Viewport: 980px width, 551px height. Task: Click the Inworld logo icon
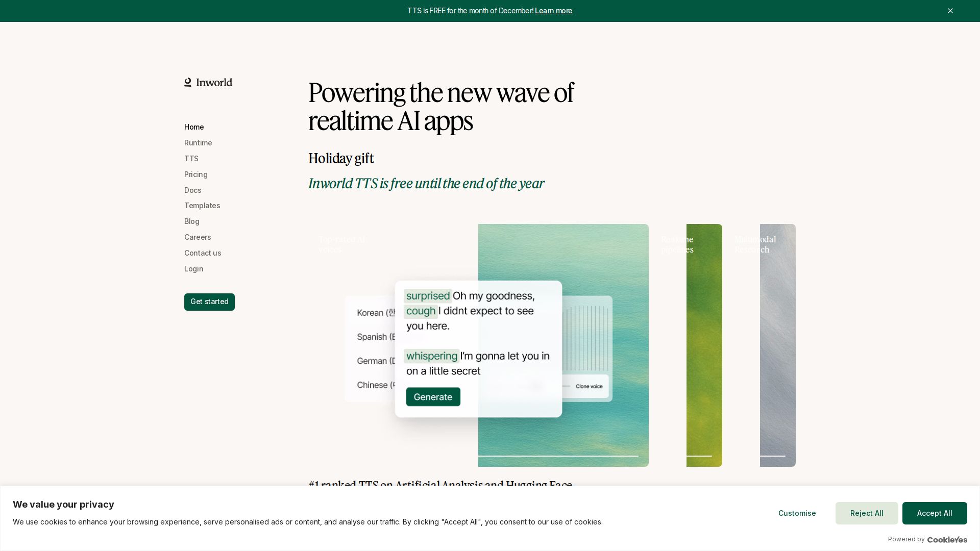tap(188, 83)
